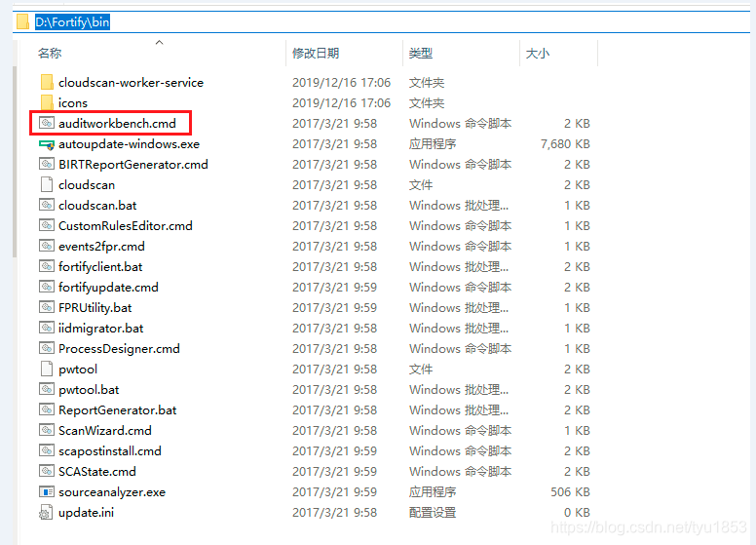The height and width of the screenshot is (545, 756).
Task: Click the 配置设置 type cell
Action: point(433,512)
